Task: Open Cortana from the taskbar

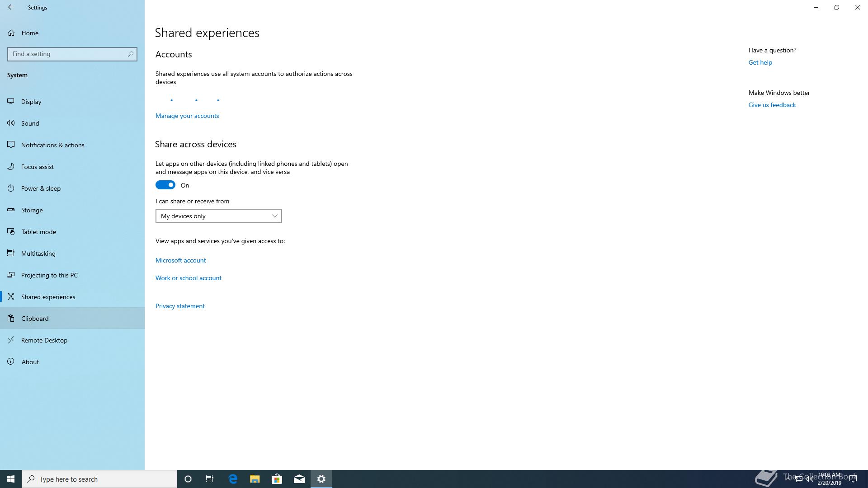Action: point(188,479)
